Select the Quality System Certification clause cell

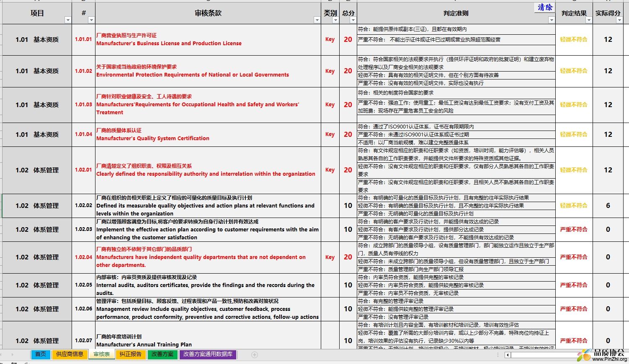(x=208, y=134)
